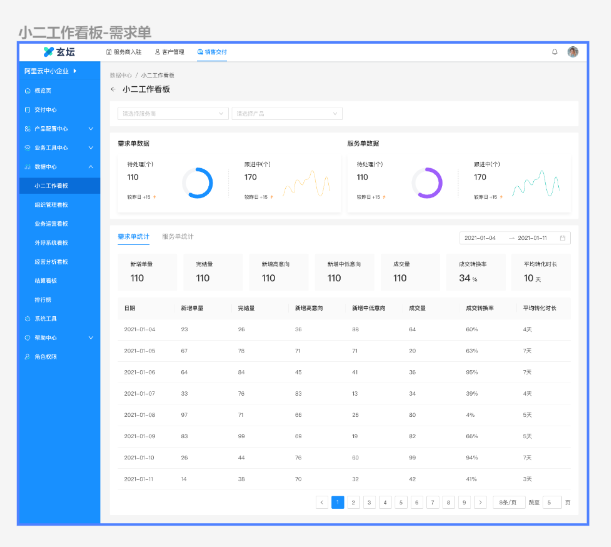Click the back arrow beside 小二工作看板 title
Screen dimensions: 611x547
[x=113, y=89]
